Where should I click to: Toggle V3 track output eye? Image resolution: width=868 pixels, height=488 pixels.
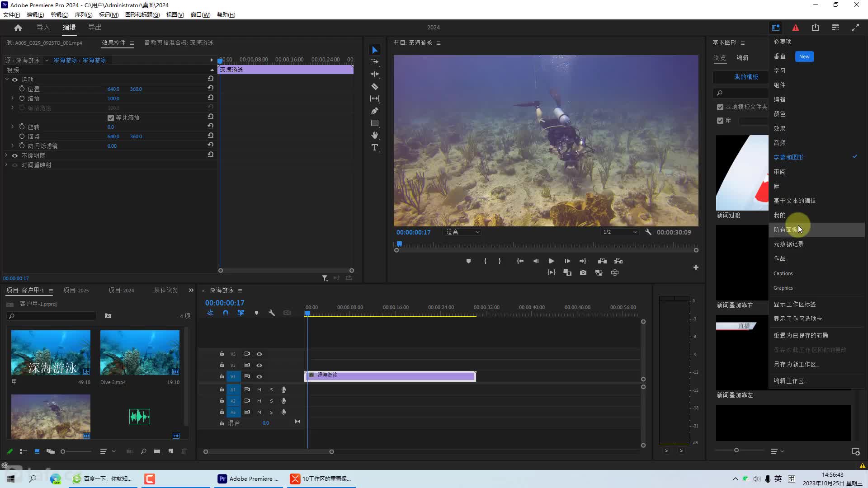coord(259,354)
